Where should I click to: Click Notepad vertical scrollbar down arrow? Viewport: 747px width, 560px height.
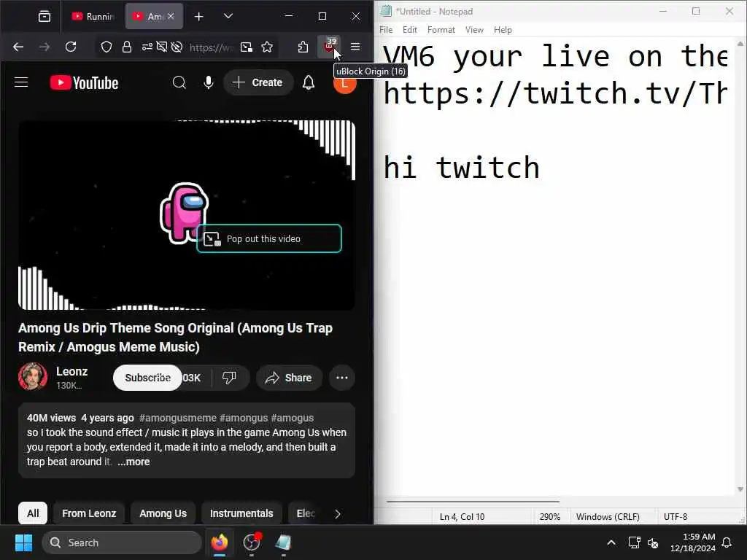point(740,489)
